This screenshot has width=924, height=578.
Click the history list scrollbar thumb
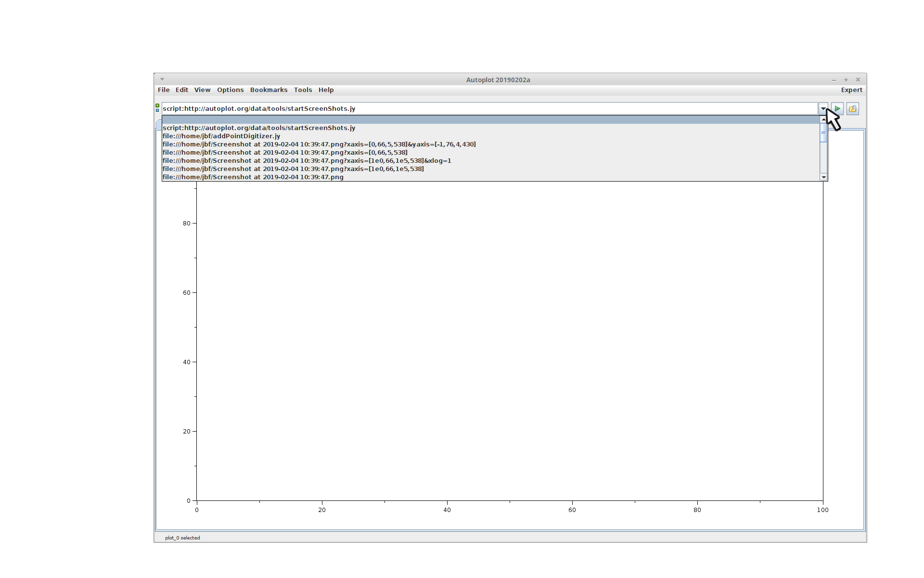click(x=823, y=133)
